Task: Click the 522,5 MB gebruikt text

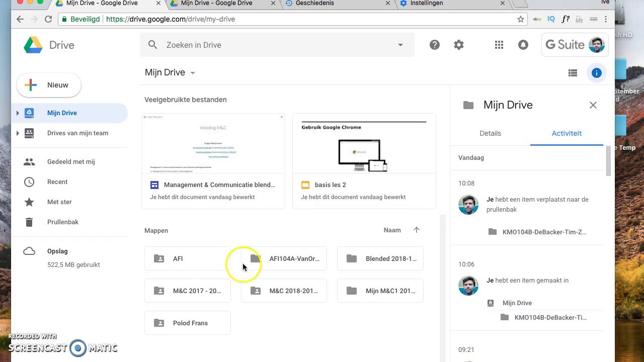Action: point(73,264)
